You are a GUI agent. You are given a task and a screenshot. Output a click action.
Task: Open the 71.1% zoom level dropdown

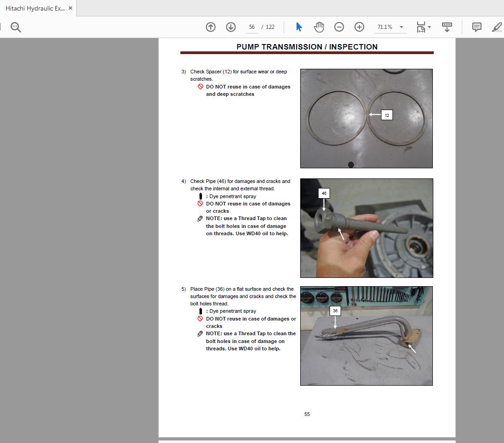[x=401, y=27]
